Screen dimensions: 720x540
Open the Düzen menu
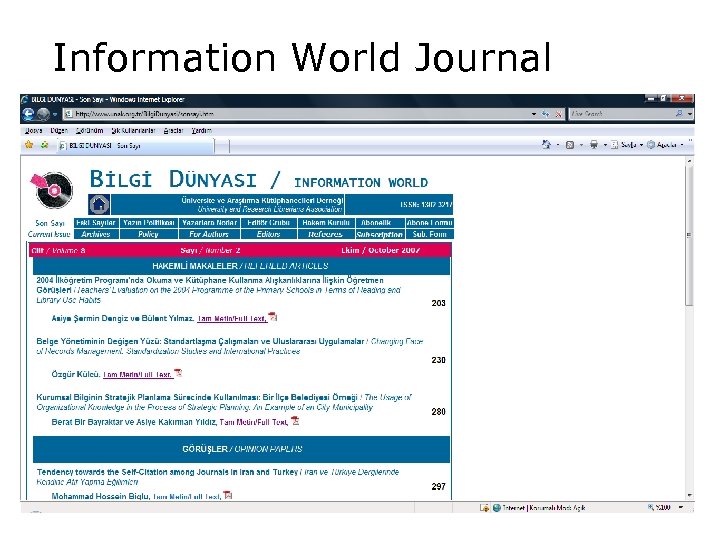point(59,130)
